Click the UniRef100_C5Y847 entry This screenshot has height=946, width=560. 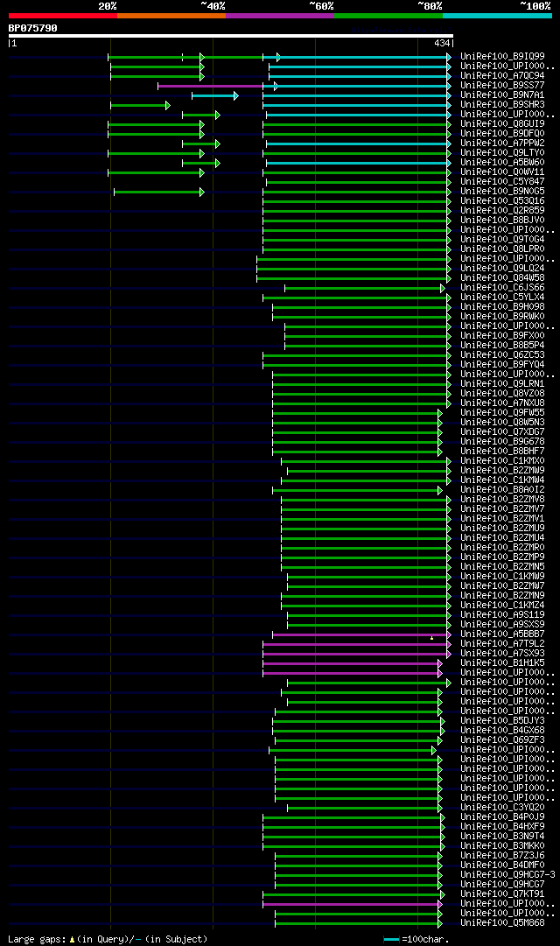(x=502, y=182)
